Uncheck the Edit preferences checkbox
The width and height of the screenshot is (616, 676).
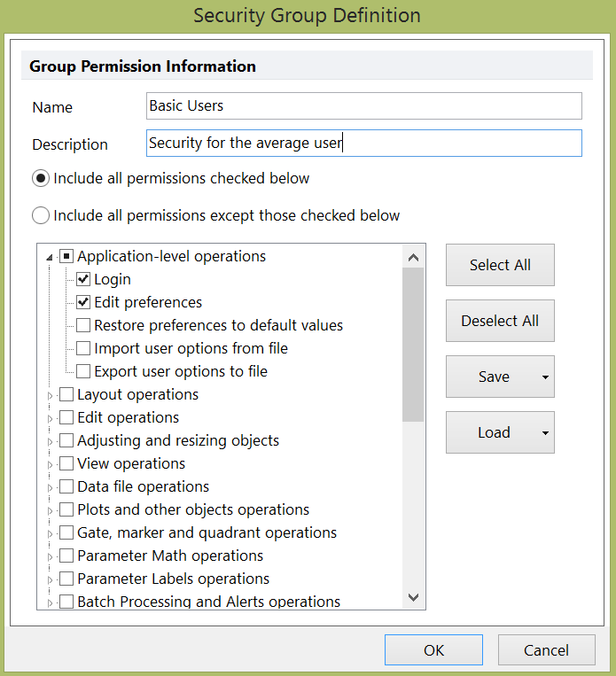tap(83, 302)
